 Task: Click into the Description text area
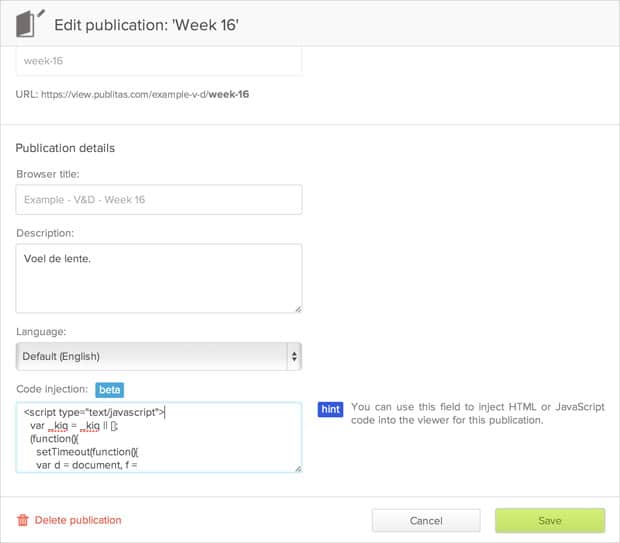[x=158, y=278]
